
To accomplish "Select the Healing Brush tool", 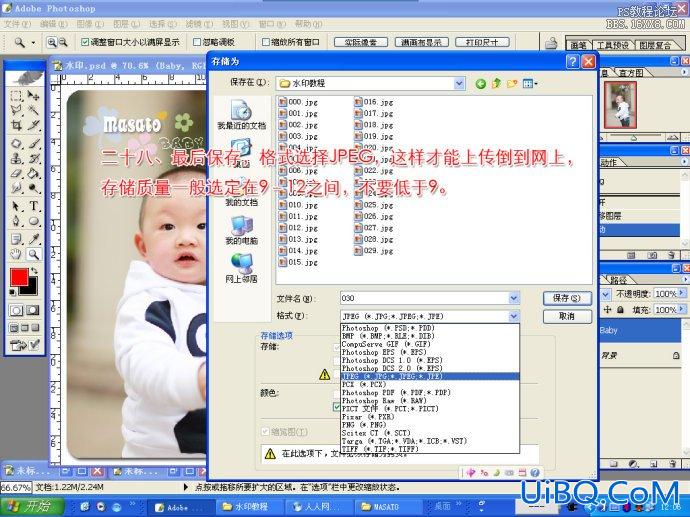I will point(17,143).
